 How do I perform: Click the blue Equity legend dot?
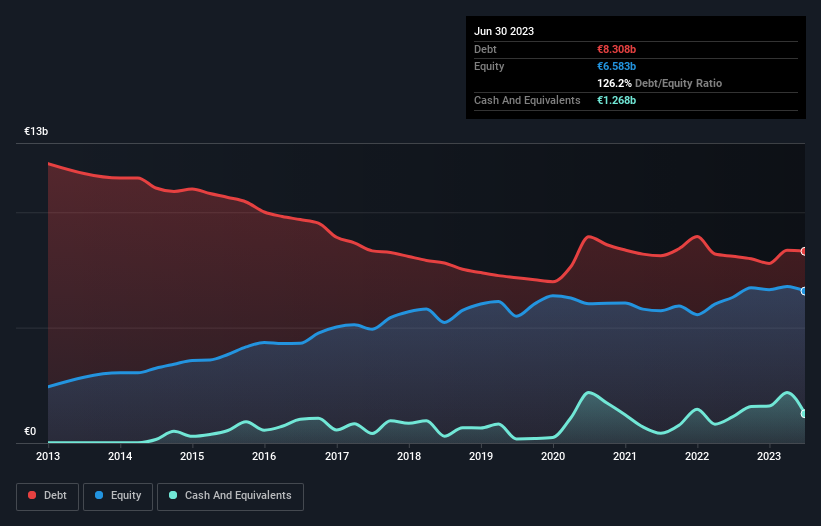coord(99,495)
